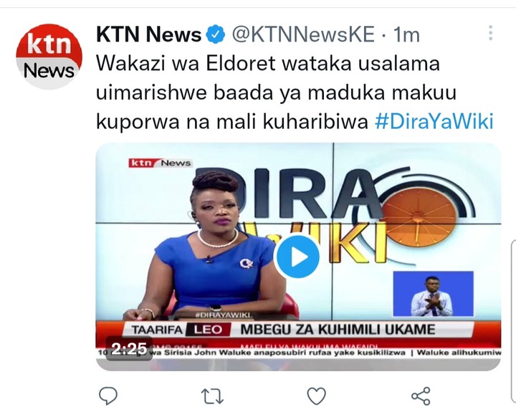Open the #DiraYaWiki hashtag link
Viewport: 516px width, 420px height.
tap(434, 121)
